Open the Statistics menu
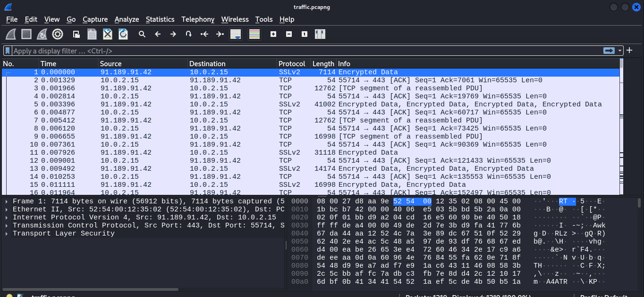644x297 pixels. coord(160,19)
